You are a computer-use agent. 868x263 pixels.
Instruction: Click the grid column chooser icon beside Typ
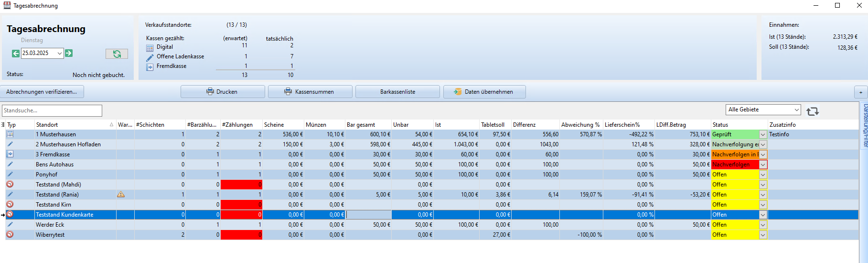click(3, 125)
